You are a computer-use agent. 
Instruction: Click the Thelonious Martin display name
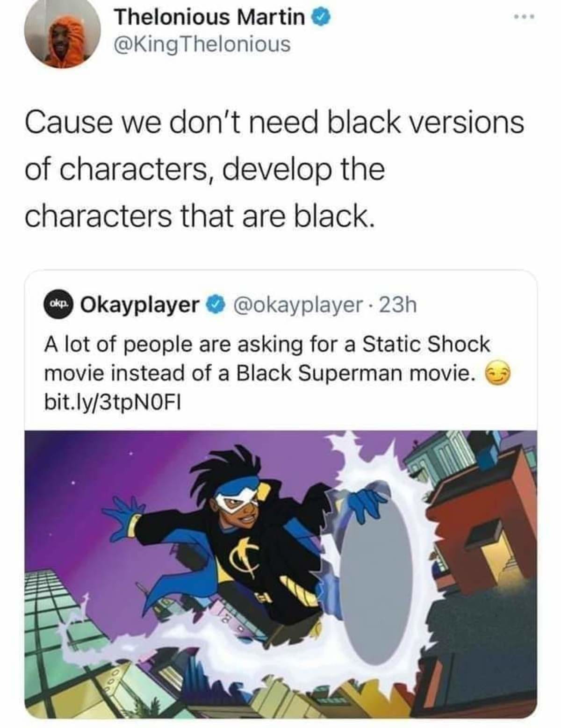[210, 17]
